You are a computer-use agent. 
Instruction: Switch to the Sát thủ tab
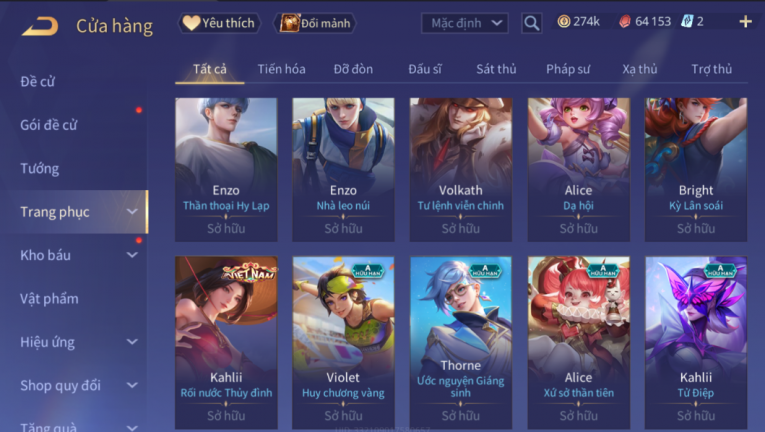coord(496,69)
